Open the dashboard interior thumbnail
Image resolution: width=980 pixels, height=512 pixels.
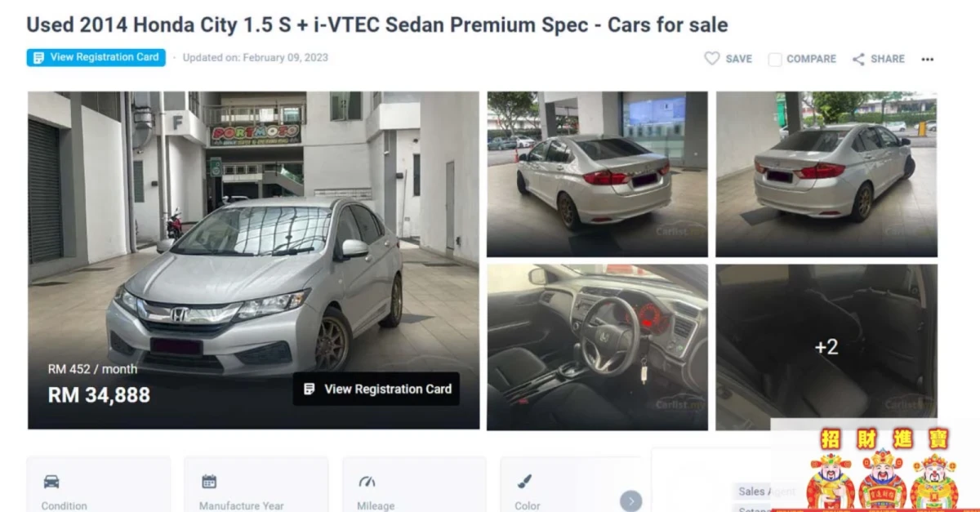click(x=597, y=347)
